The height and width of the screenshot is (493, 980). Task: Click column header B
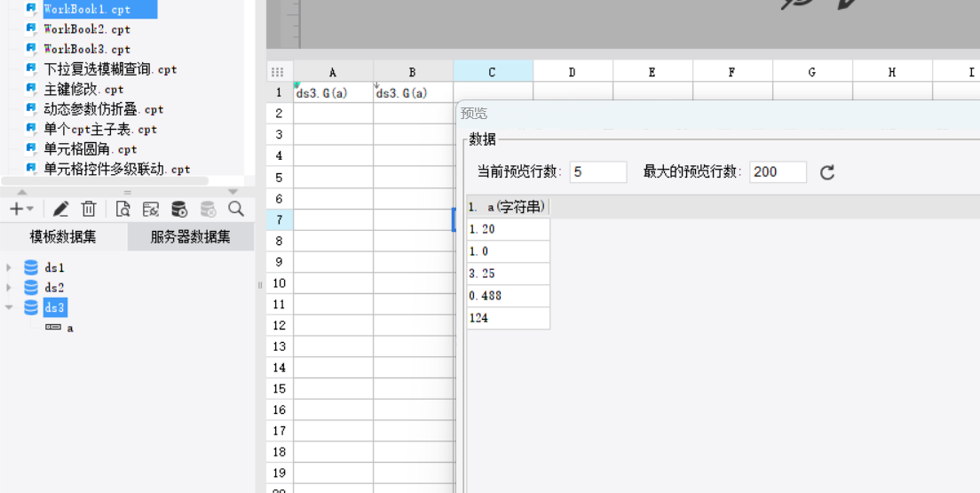[x=414, y=71]
